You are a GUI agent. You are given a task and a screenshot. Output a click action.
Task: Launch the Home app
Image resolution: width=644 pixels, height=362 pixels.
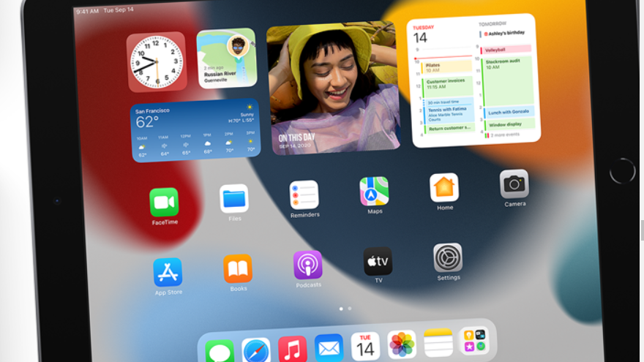[444, 187]
